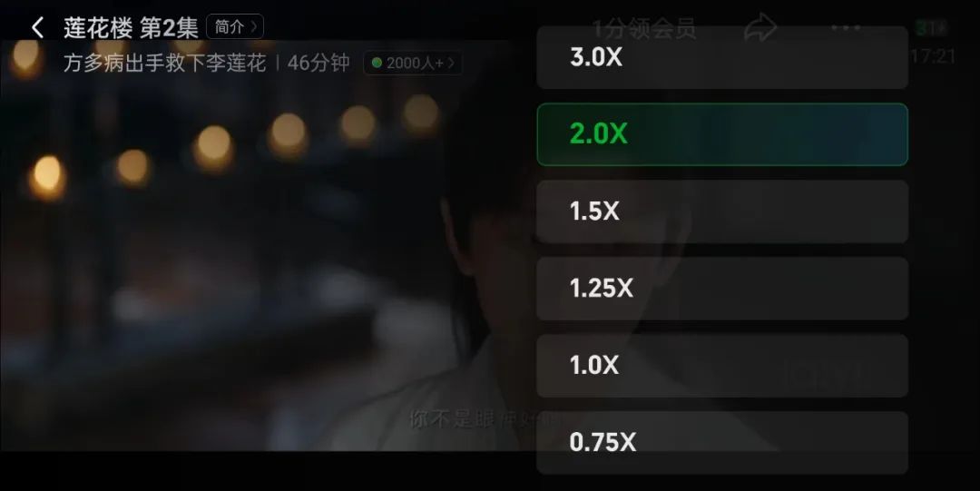
Task: Tap the 1分领会员 membership link
Action: pos(643,29)
